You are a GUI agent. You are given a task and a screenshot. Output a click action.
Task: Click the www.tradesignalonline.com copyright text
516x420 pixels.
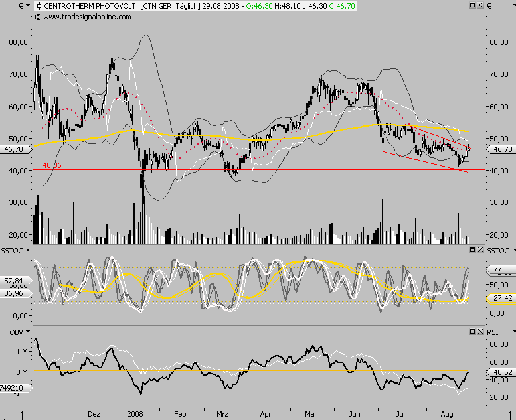(83, 17)
